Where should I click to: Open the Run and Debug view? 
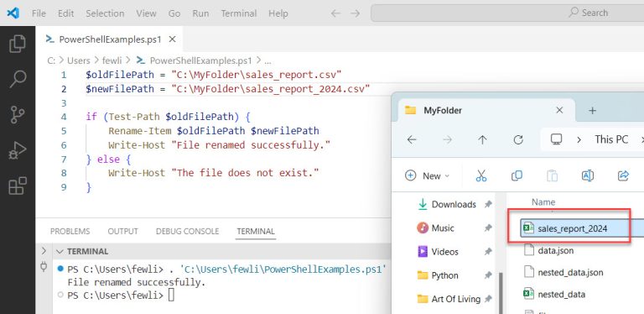tap(18, 151)
